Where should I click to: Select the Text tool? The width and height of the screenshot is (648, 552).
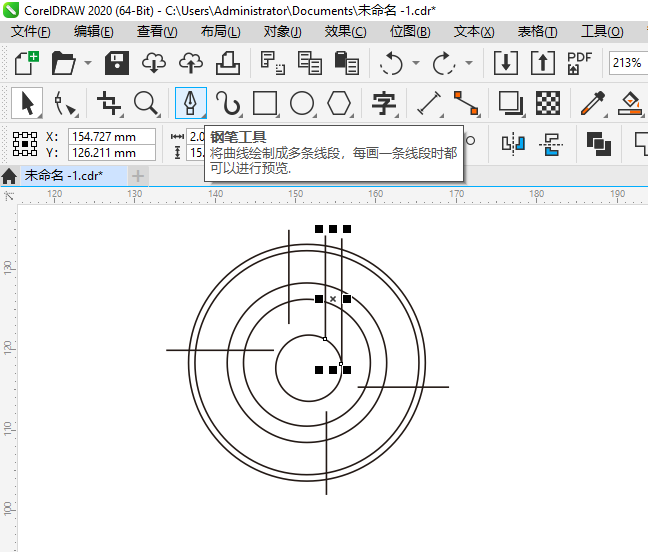pos(384,103)
